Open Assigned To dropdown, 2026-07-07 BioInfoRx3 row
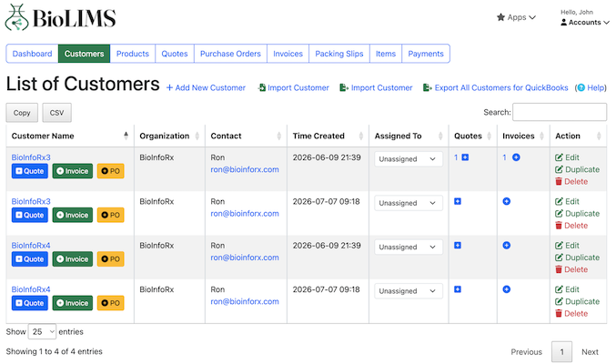 (x=409, y=203)
